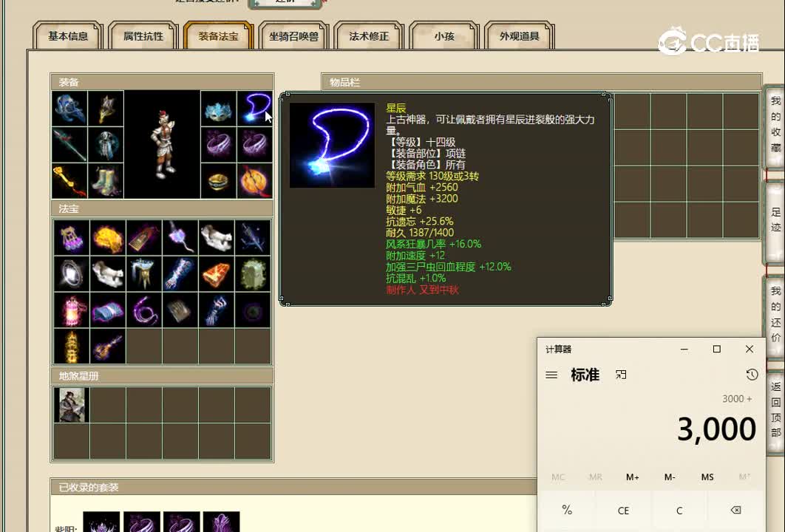This screenshot has height=532, width=785.
Task: Select the golden cloud treasure icon
Action: tap(108, 238)
